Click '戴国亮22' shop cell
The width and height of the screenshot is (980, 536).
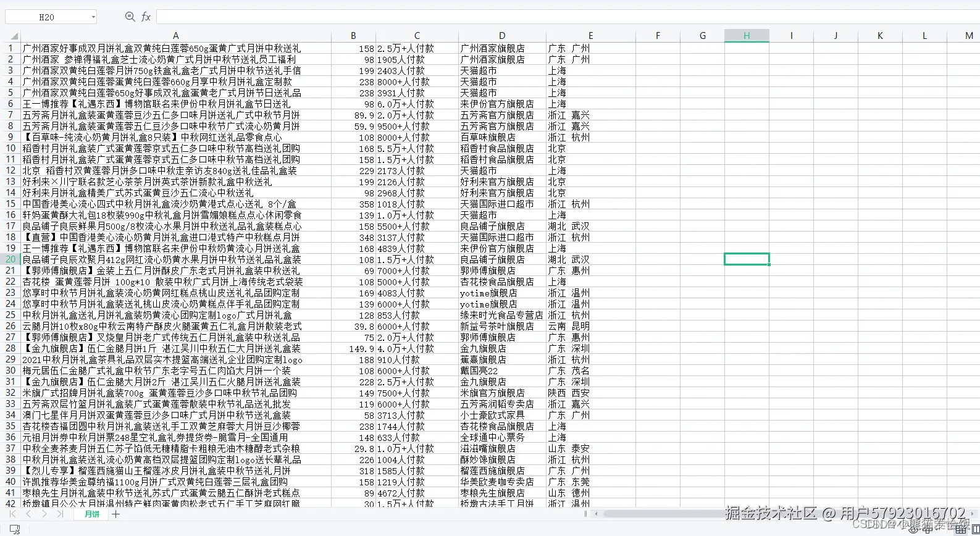click(x=502, y=371)
